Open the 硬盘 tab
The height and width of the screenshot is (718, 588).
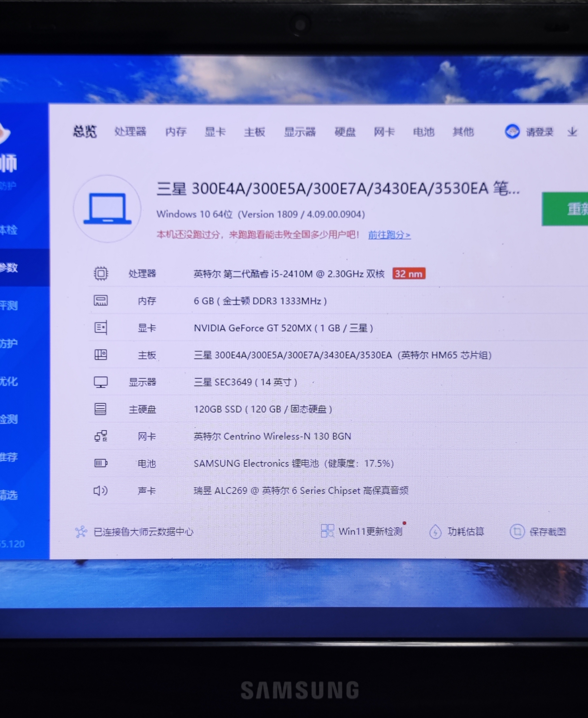coord(345,131)
